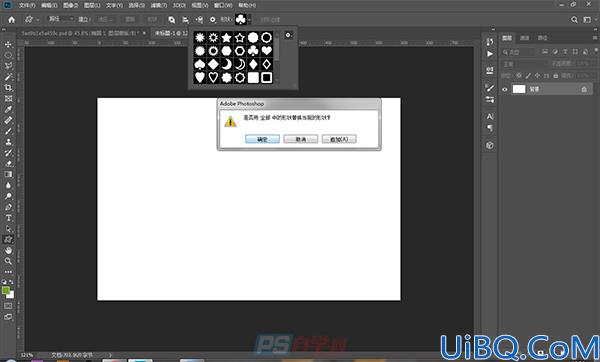Select the History Brush tool
Viewport: 600px width, 362px height.
[x=8, y=152]
